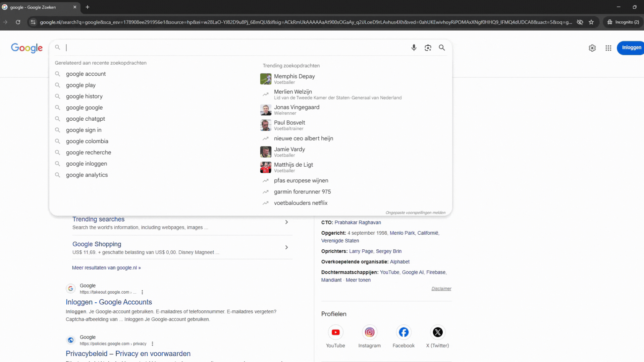View site information in address bar
644x362 pixels.
[33, 22]
